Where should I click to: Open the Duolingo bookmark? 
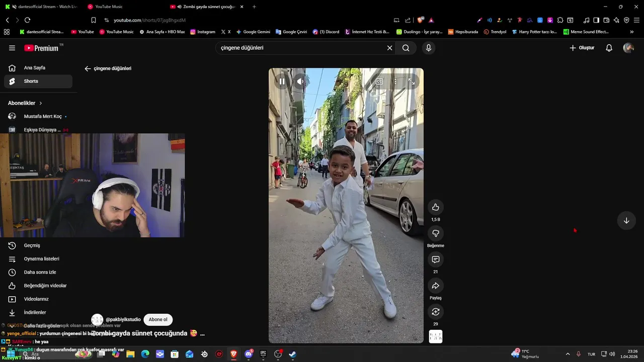(x=419, y=32)
